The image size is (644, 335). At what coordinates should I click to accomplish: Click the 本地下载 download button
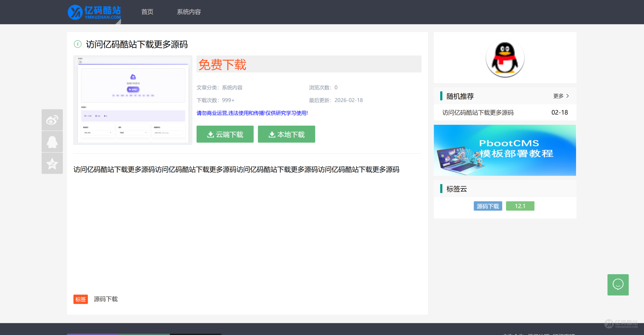click(286, 134)
